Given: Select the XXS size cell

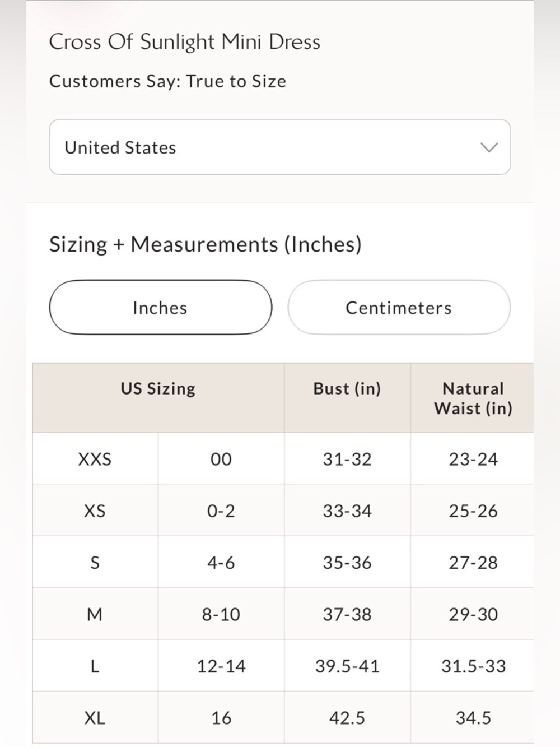Looking at the screenshot, I should (95, 458).
